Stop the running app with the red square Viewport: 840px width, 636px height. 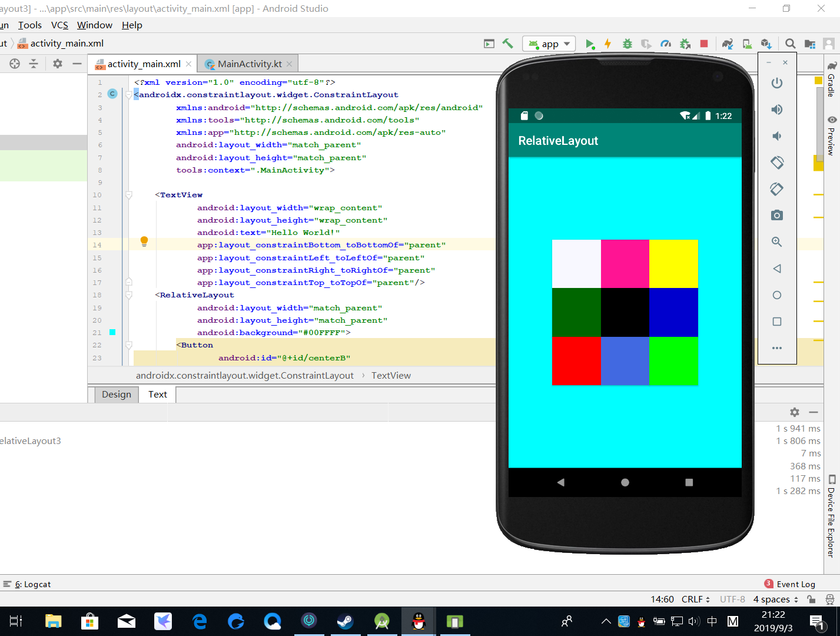(x=704, y=44)
